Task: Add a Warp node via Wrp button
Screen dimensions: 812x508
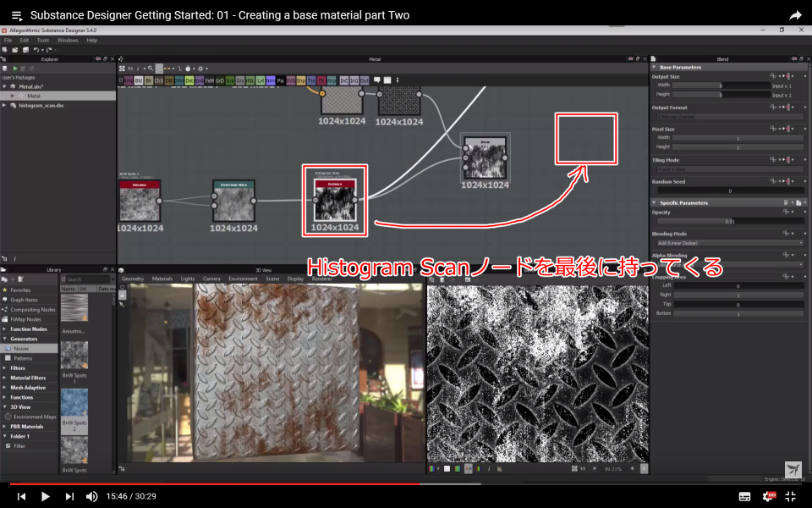Action: point(332,81)
